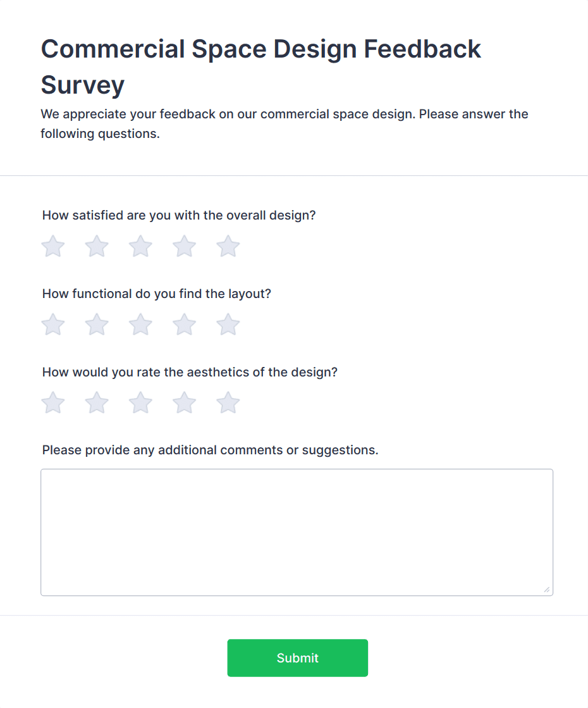This screenshot has width=588, height=708.
Task: Submit the feedback survey
Action: 297,658
